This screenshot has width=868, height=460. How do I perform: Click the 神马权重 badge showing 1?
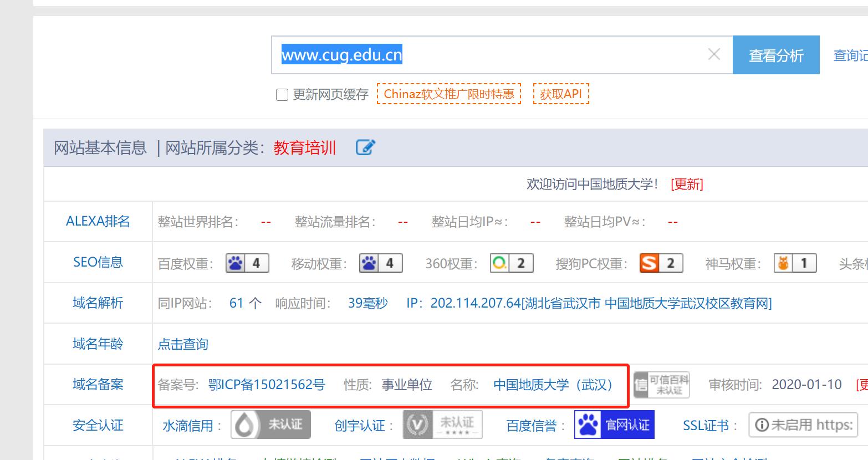tap(795, 263)
